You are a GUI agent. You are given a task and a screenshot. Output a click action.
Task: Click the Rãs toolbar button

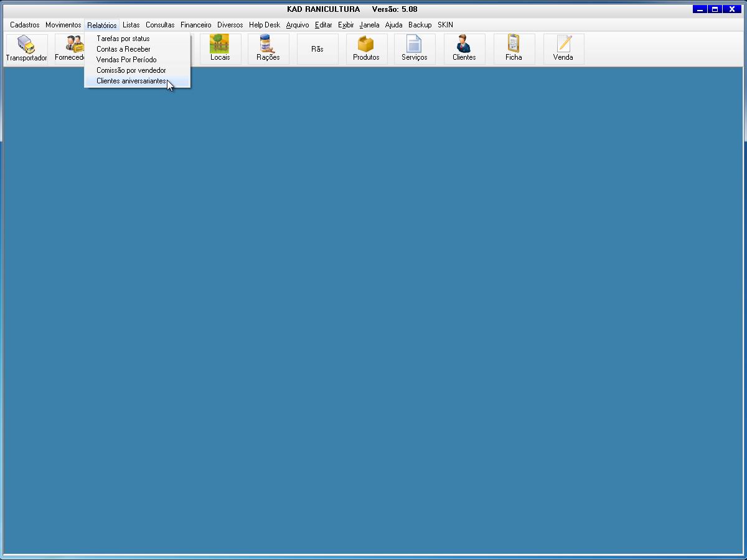(317, 49)
